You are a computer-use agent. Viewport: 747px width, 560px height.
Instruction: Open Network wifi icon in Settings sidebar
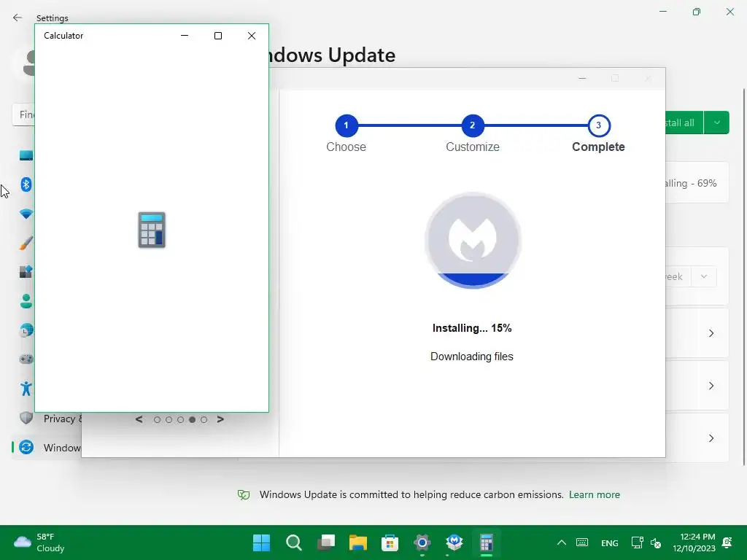point(26,214)
